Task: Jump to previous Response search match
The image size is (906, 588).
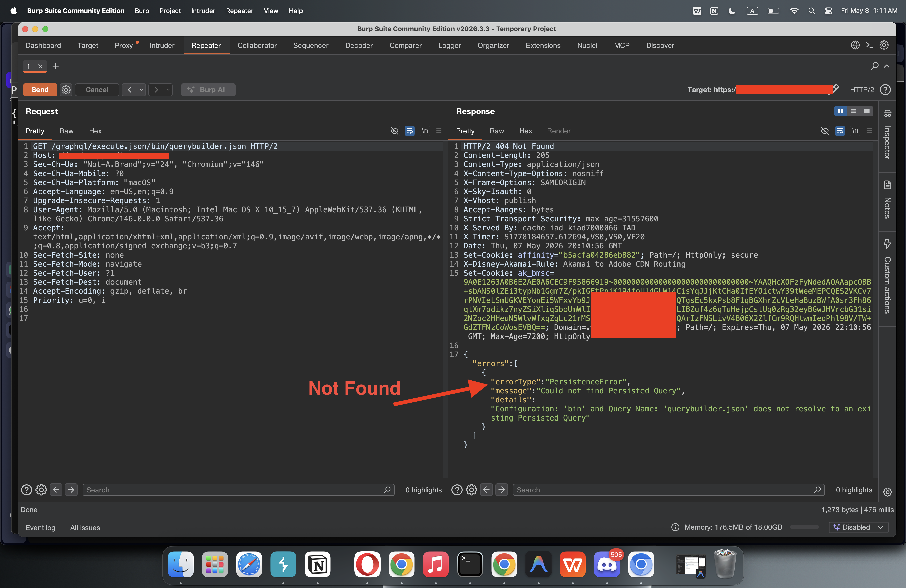Action: tap(486, 490)
